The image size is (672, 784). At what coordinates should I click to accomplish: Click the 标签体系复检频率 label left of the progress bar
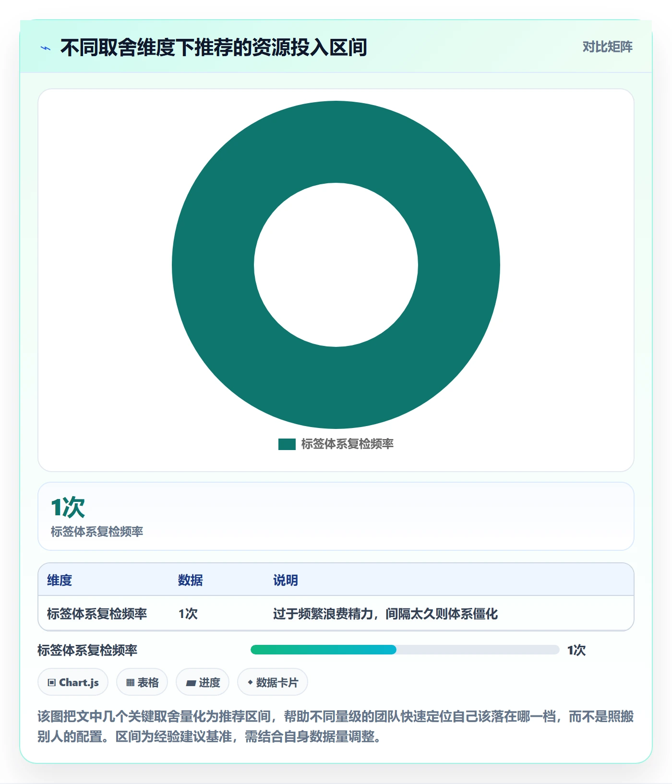coord(87,650)
